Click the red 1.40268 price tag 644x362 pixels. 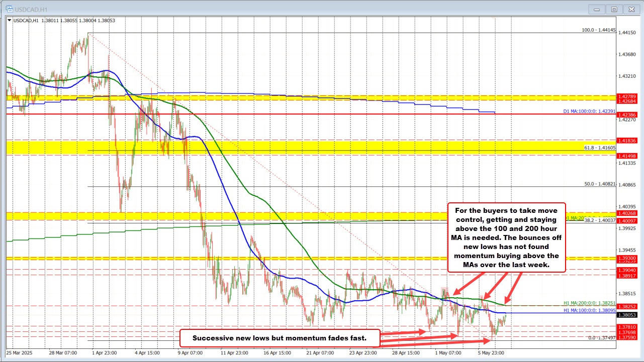point(627,213)
